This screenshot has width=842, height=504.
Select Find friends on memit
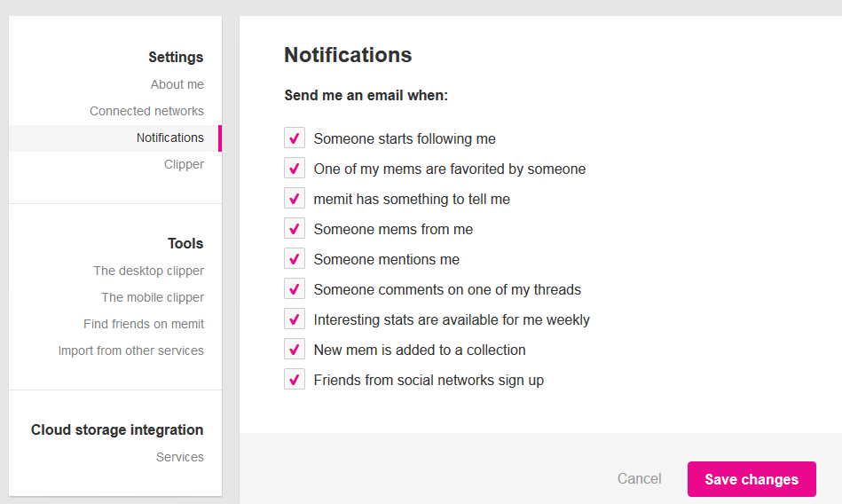[144, 324]
